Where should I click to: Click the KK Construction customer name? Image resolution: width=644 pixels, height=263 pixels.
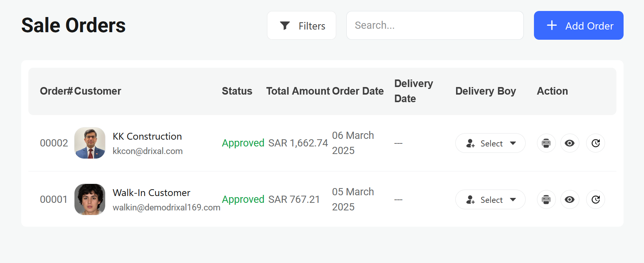147,136
